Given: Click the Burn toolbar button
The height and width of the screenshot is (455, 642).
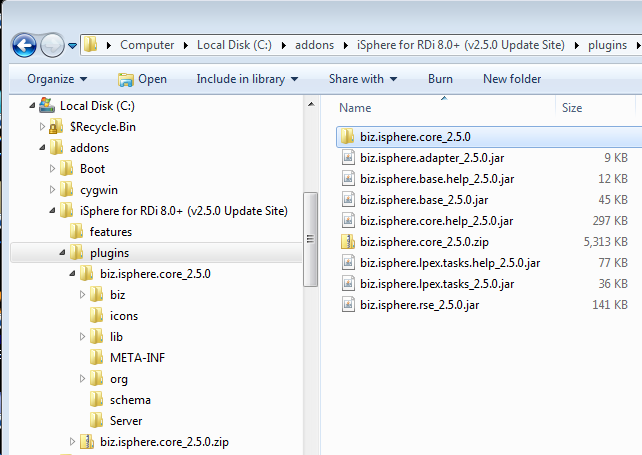Looking at the screenshot, I should coord(440,79).
